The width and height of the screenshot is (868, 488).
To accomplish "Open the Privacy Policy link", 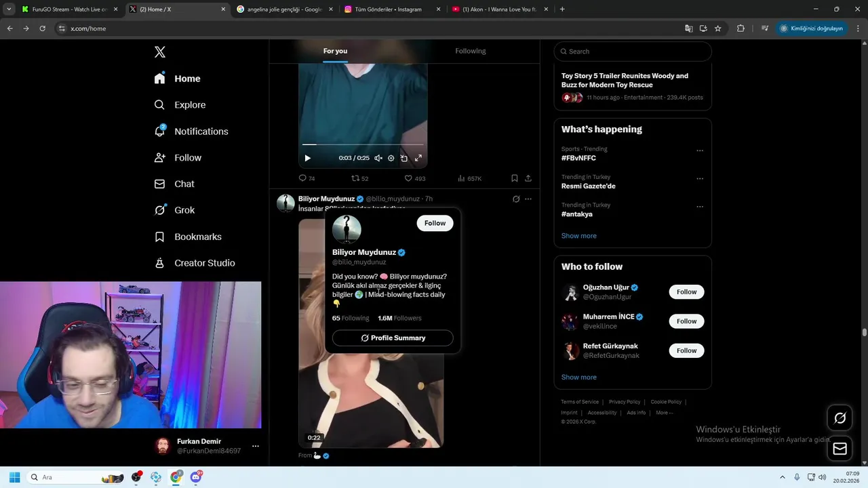I will click(625, 402).
